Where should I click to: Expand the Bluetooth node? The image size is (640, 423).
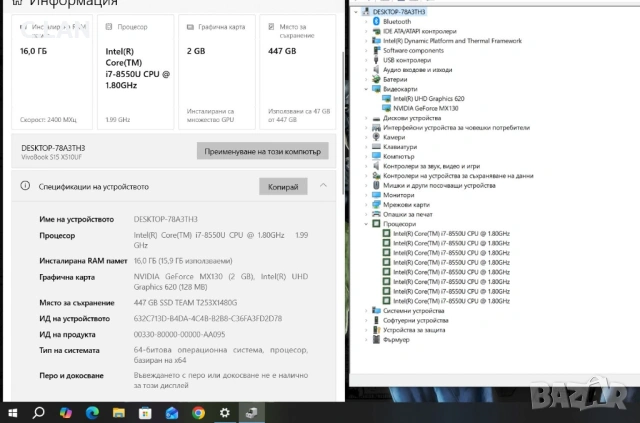(366, 22)
